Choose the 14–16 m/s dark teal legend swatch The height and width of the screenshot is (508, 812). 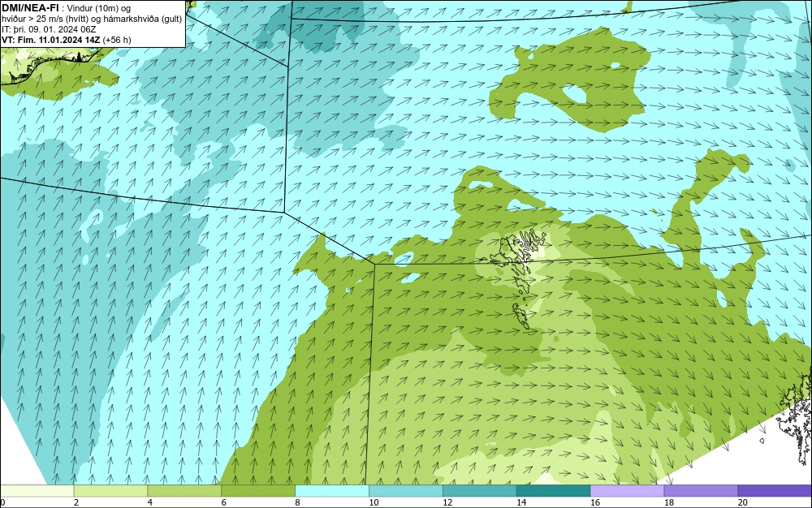coord(554,490)
